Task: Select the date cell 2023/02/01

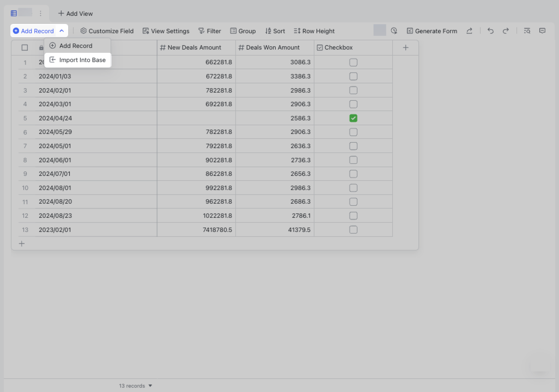Action: pos(96,230)
